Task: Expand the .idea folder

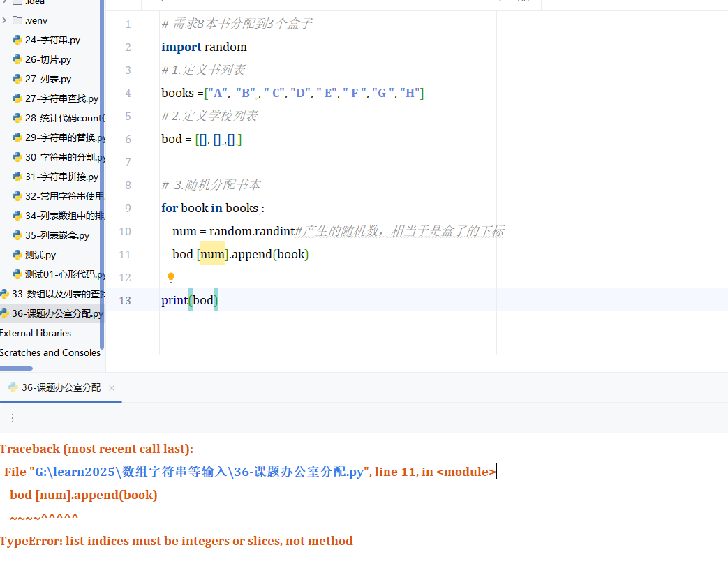Action: 5,2
